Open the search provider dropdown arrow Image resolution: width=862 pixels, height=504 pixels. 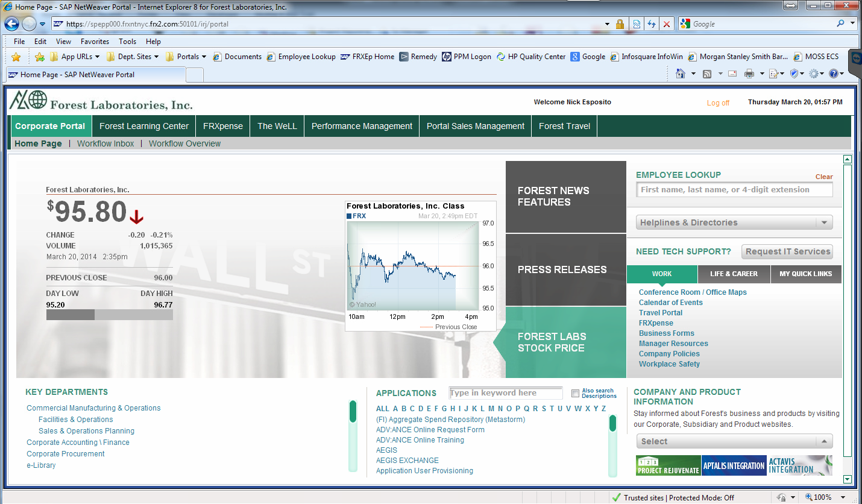852,24
